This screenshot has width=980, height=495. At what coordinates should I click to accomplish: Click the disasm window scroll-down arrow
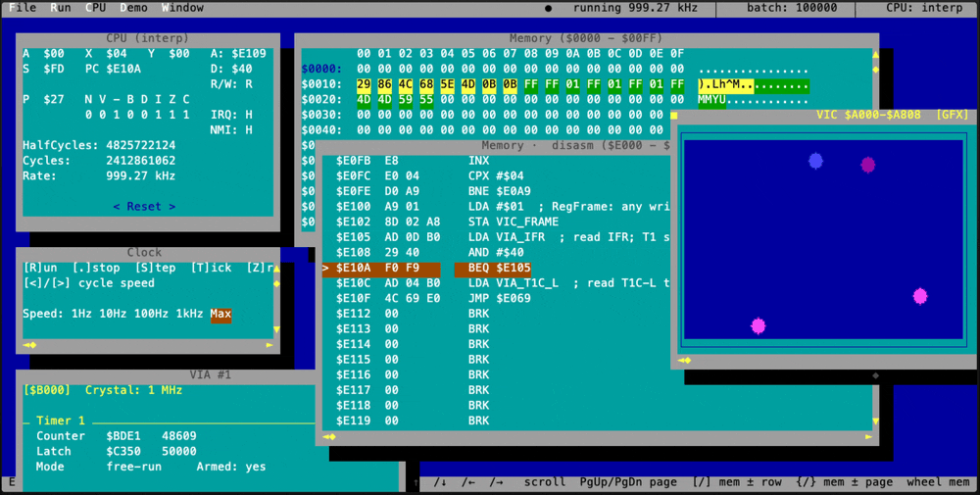[875, 421]
